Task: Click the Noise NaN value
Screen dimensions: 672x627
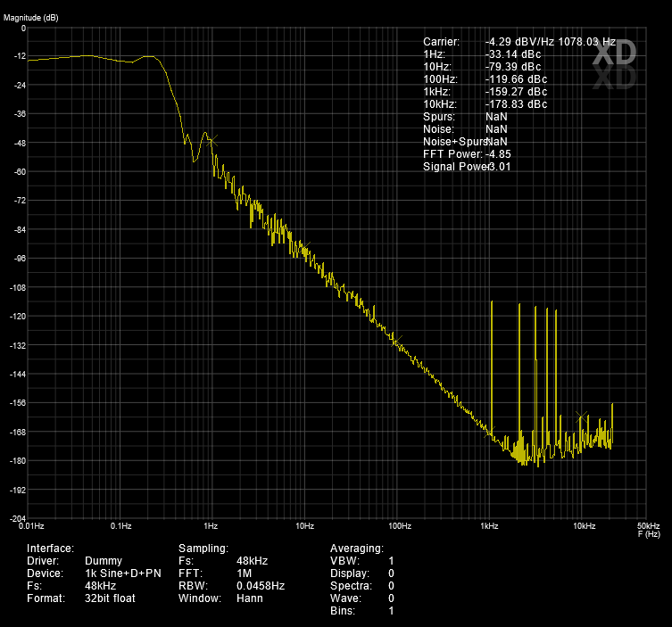Action: [x=496, y=129]
